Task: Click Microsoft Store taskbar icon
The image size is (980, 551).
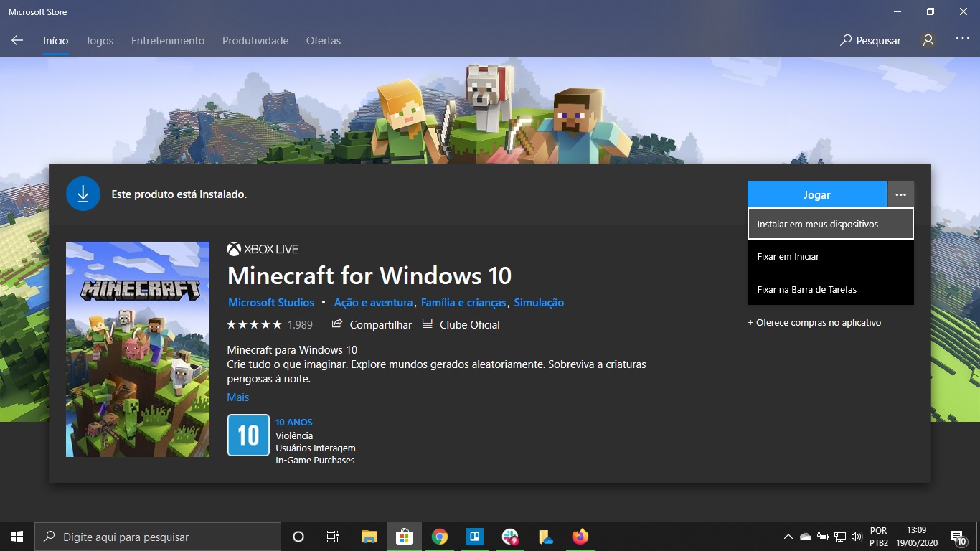Action: 405,537
